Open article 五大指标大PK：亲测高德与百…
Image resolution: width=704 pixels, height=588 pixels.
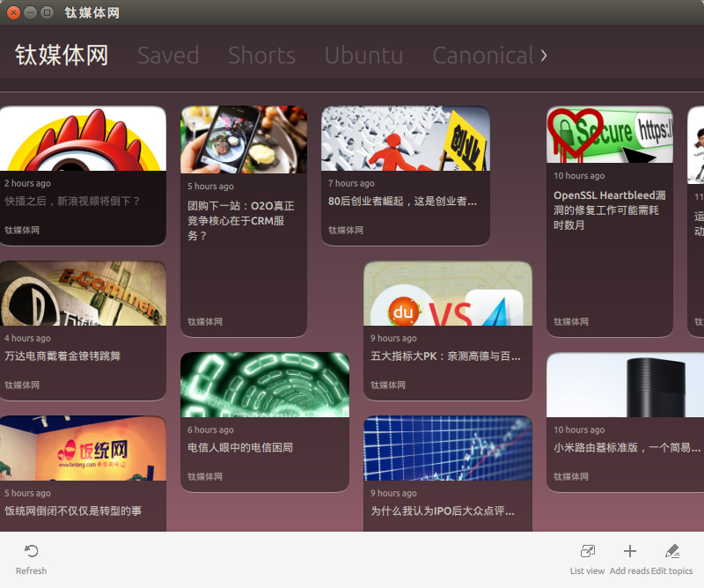(445, 356)
